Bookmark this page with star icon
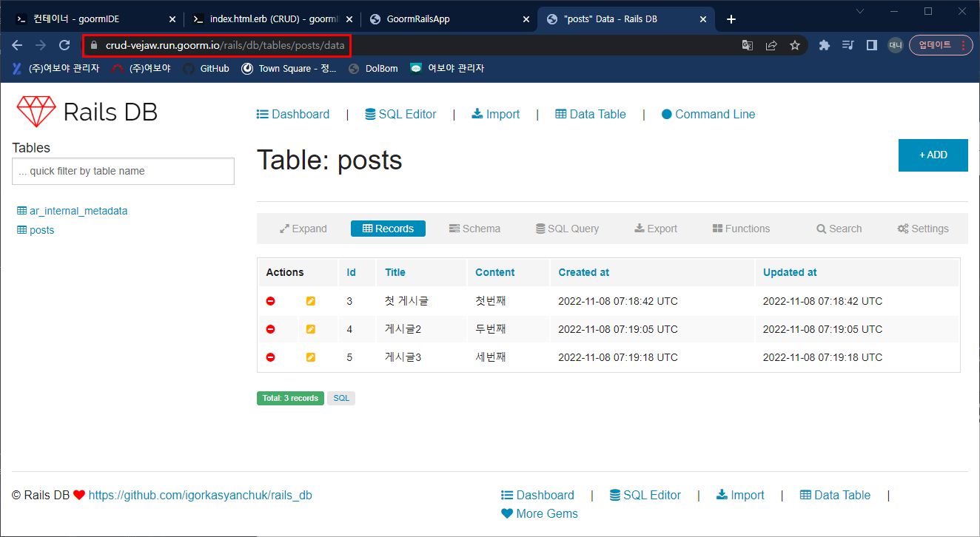The width and height of the screenshot is (980, 537). tap(795, 45)
